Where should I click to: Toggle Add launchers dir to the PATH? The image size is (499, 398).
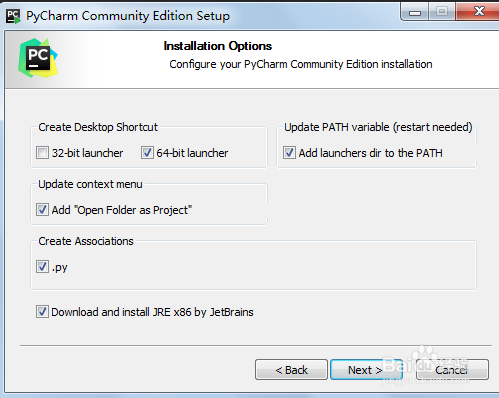click(289, 153)
